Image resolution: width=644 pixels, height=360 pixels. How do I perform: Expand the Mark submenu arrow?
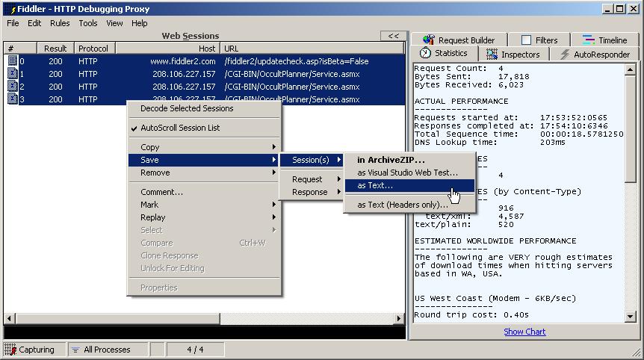(273, 205)
